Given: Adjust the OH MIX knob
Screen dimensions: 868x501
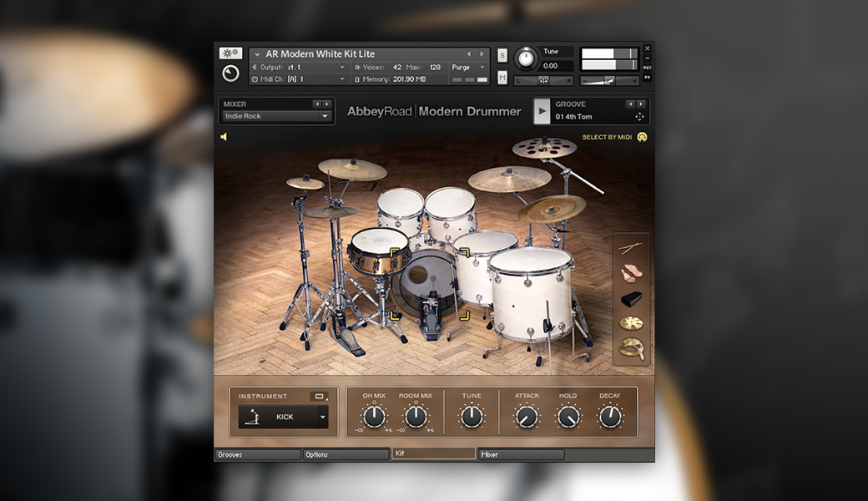Looking at the screenshot, I should [374, 417].
